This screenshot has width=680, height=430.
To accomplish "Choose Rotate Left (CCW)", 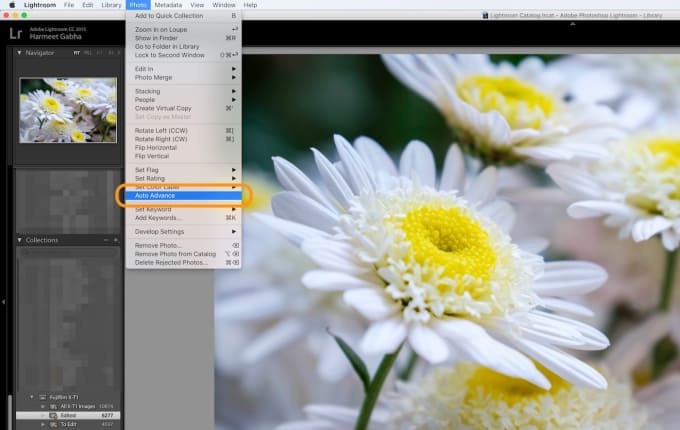I will click(183, 130).
